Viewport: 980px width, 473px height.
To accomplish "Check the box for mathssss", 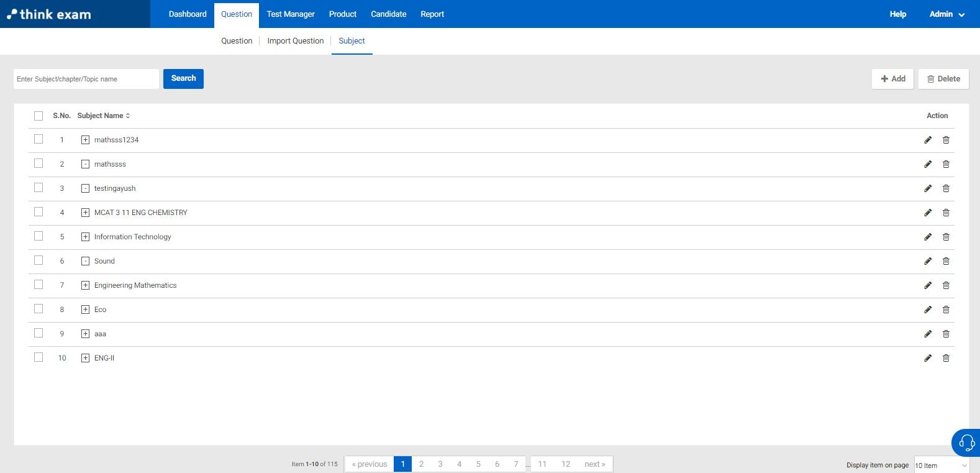I will point(39,163).
